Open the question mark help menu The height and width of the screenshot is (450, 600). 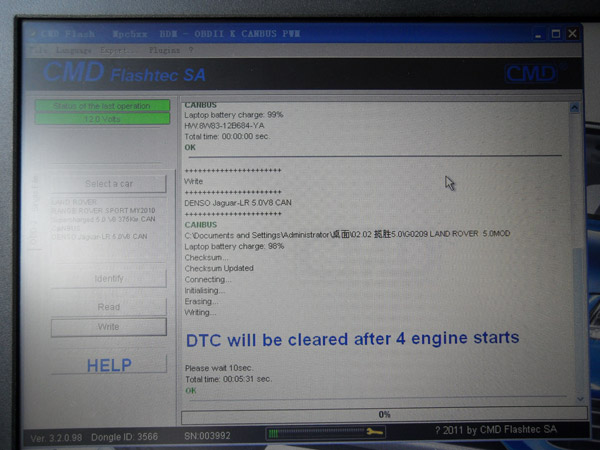(191, 50)
